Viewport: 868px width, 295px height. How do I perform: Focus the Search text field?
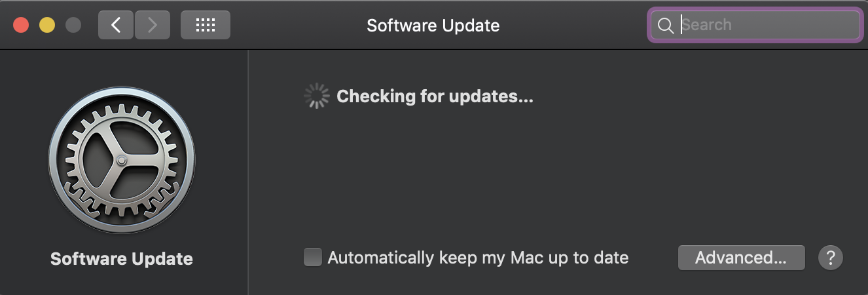point(755,25)
